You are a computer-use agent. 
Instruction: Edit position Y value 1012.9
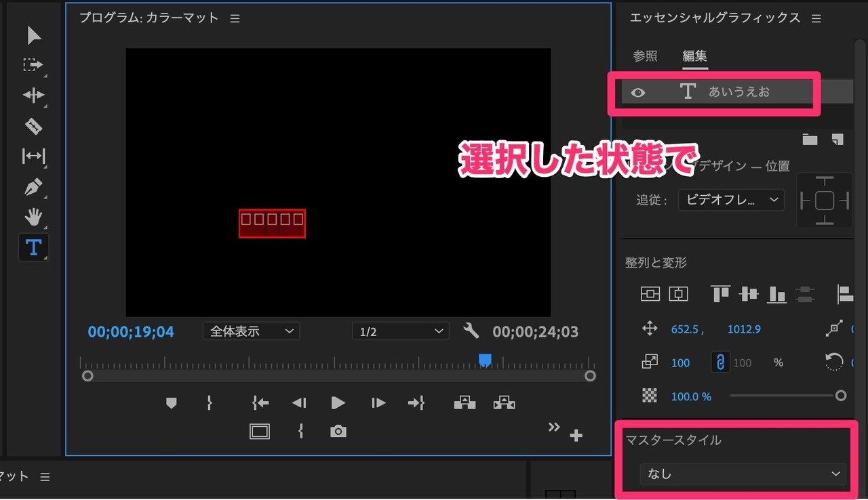pyautogui.click(x=744, y=329)
